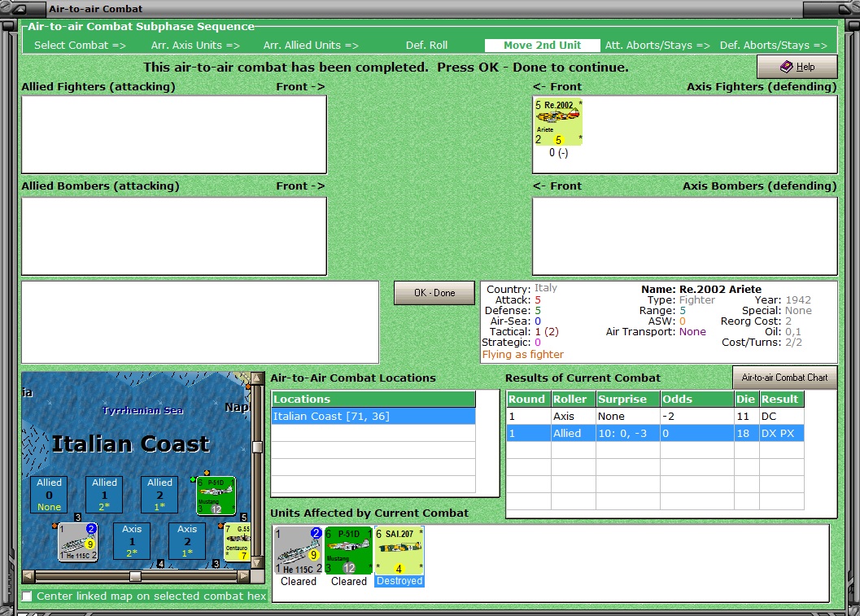Click the Result column header
The height and width of the screenshot is (616, 860).
[782, 399]
